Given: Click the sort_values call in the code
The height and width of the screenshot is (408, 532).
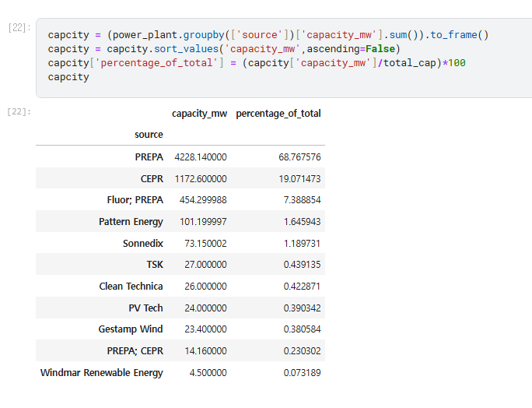Looking at the screenshot, I should click(186, 49).
